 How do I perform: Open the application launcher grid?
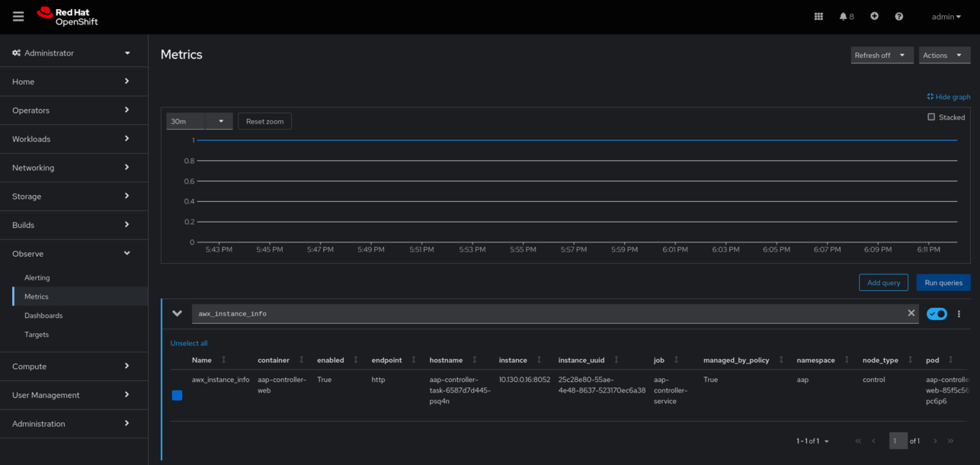click(818, 16)
